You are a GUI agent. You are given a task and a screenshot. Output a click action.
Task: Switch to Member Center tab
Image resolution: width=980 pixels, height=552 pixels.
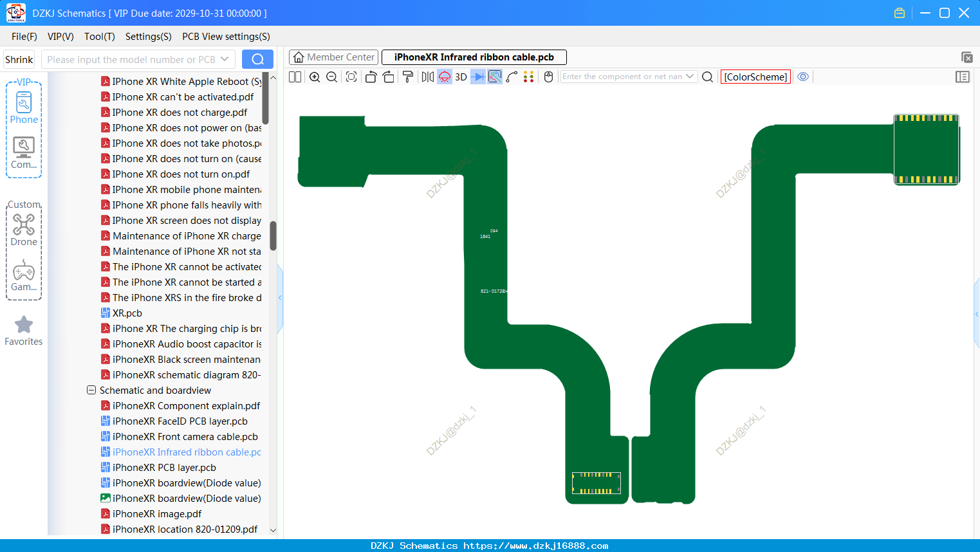coord(334,57)
